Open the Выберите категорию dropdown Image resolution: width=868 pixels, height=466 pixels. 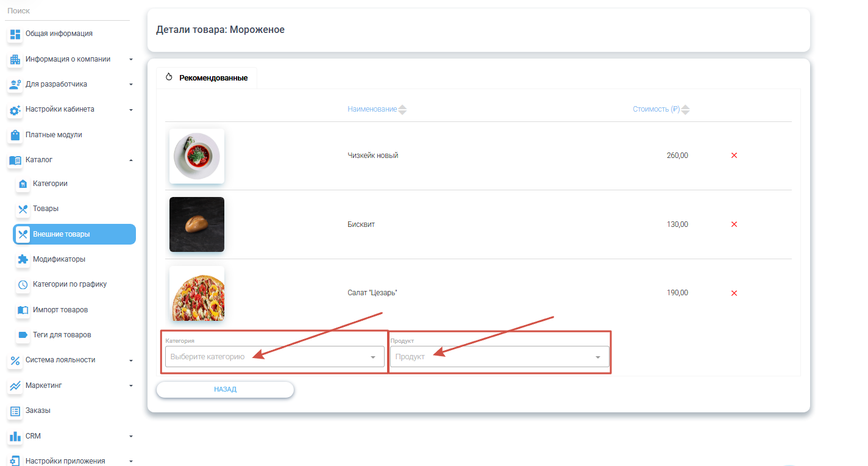pos(274,357)
